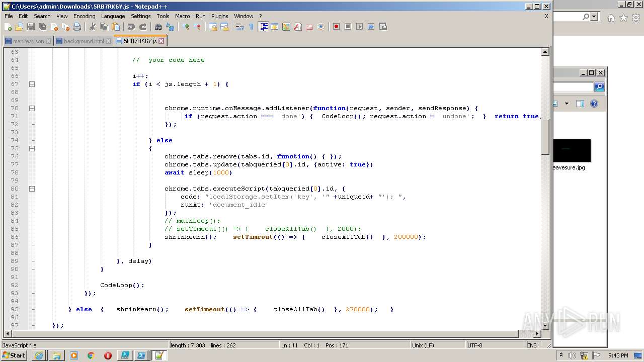
Task: Click the user-defined language toolbar icon
Action: pos(275,27)
